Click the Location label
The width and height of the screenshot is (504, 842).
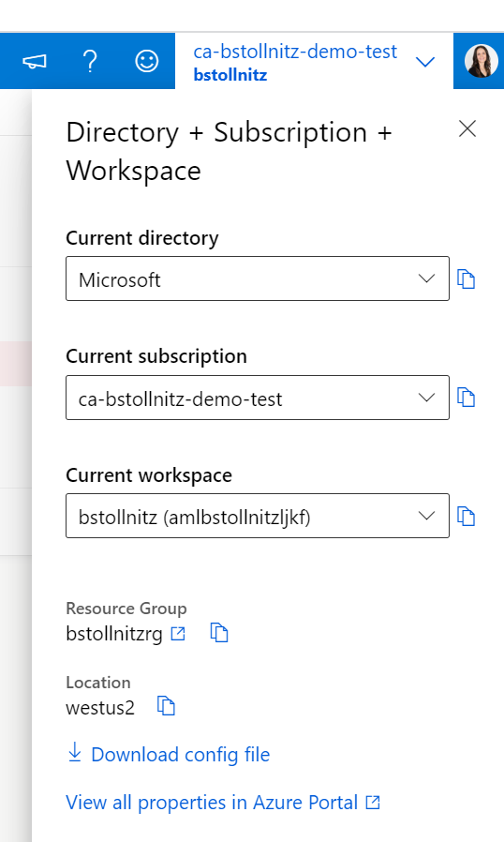[x=98, y=682]
